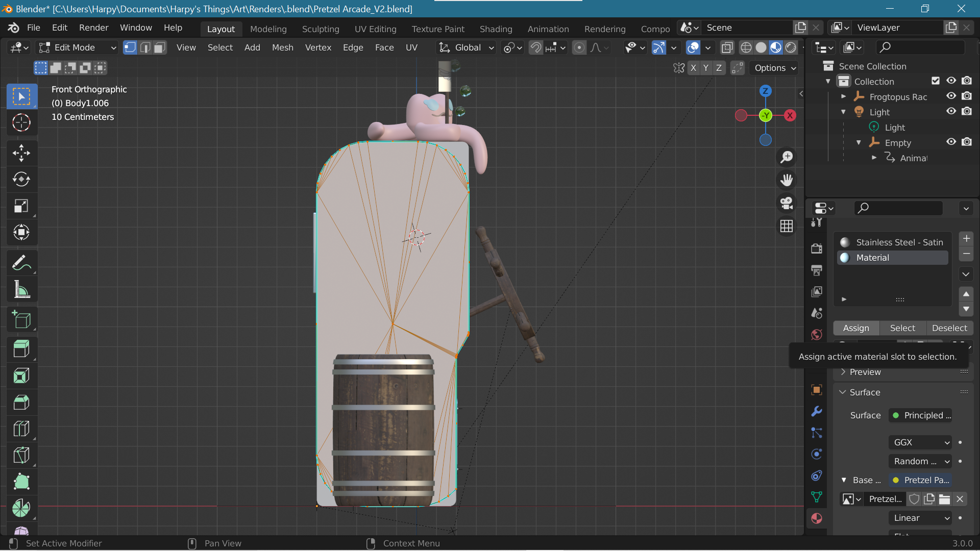Toggle X axis mirror

pos(693,68)
